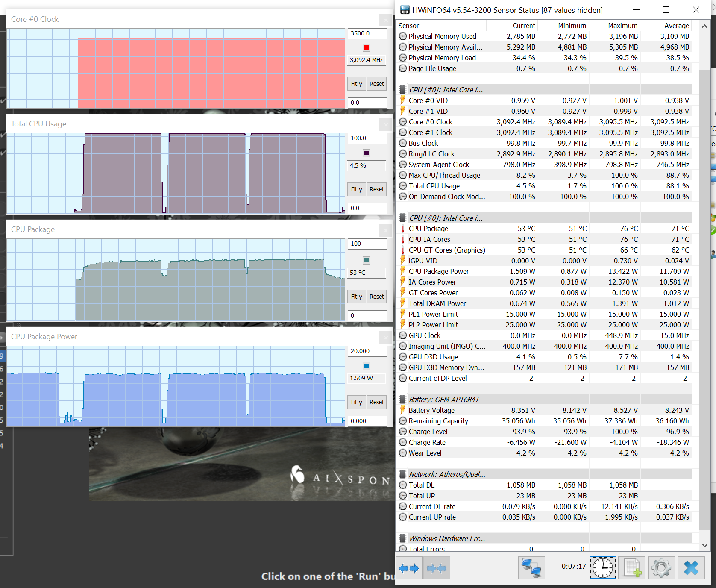The width and height of the screenshot is (716, 588).
Task: Close the CPU Package graph panel
Action: tap(386, 230)
